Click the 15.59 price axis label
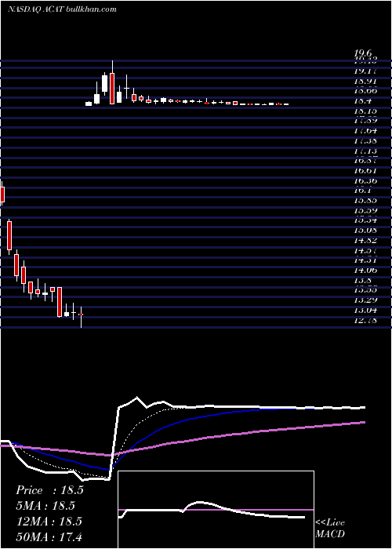This screenshot has width=392, height=549. click(366, 210)
